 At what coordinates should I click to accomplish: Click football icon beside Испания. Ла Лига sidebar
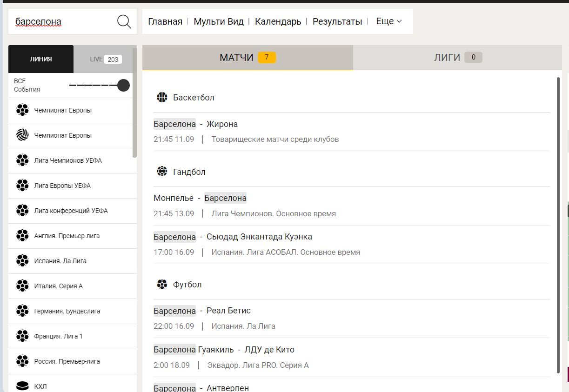coord(22,261)
